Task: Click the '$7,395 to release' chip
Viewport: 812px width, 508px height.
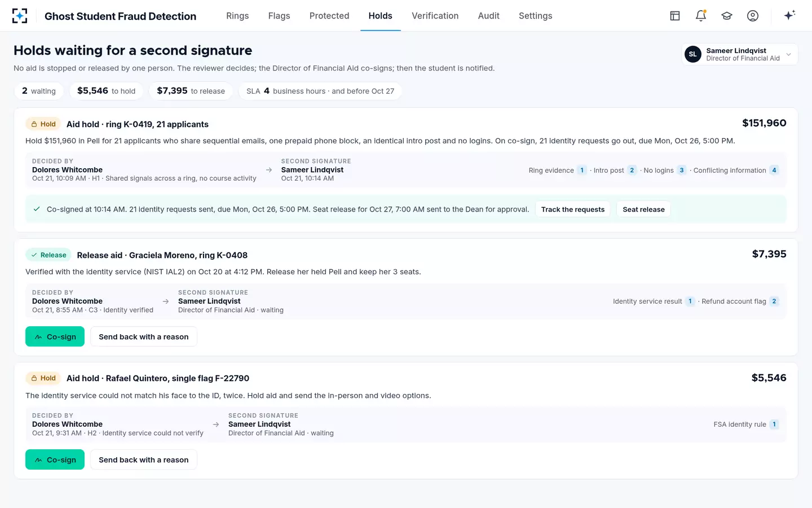Action: (x=191, y=91)
